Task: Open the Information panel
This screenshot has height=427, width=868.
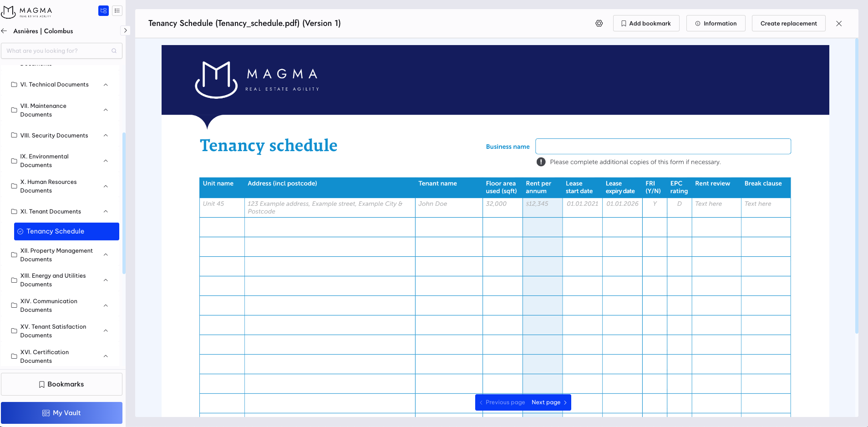Action: coord(716,23)
